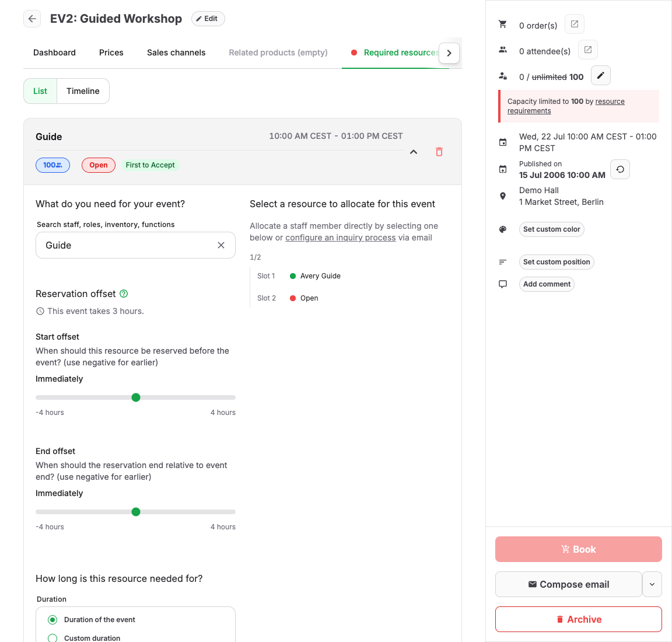672x642 pixels.
Task: Adjust the Start offset slider handle
Action: click(136, 397)
